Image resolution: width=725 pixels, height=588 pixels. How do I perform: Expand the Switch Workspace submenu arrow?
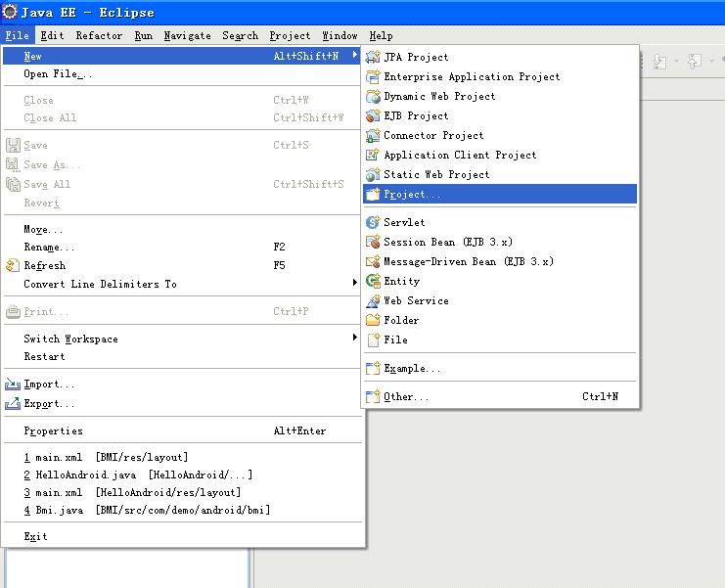354,337
